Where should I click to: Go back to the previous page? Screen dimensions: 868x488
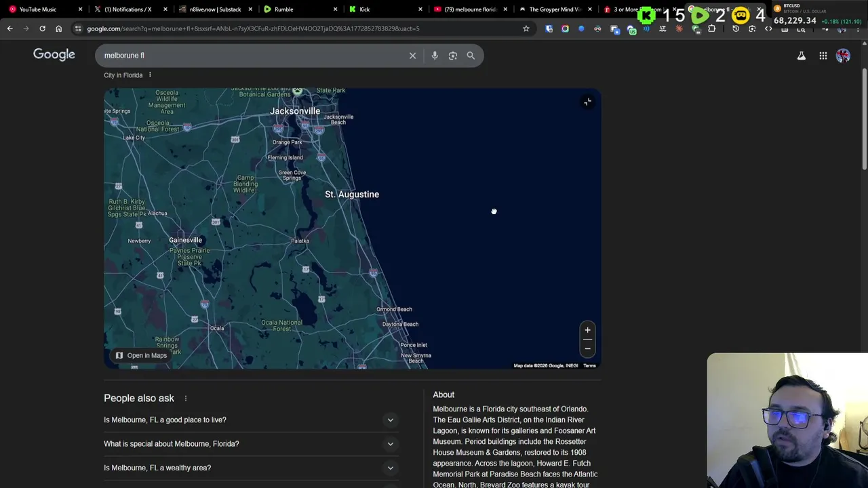pos(9,28)
